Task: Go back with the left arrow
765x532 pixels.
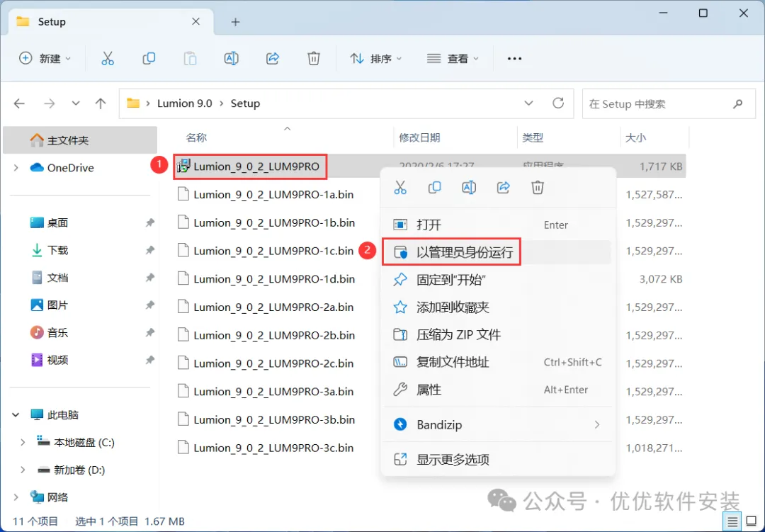Action: (20, 103)
